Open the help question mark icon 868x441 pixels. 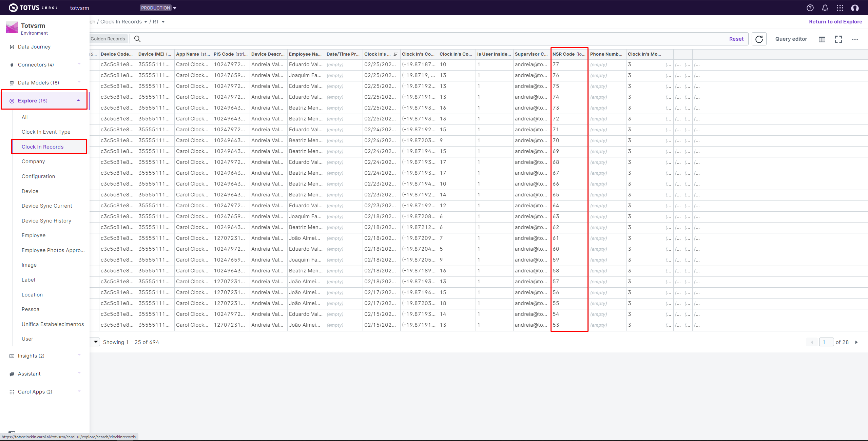810,8
